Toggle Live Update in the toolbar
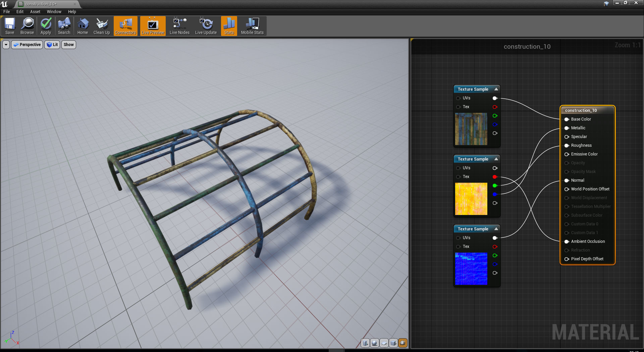The width and height of the screenshot is (644, 352). (206, 26)
